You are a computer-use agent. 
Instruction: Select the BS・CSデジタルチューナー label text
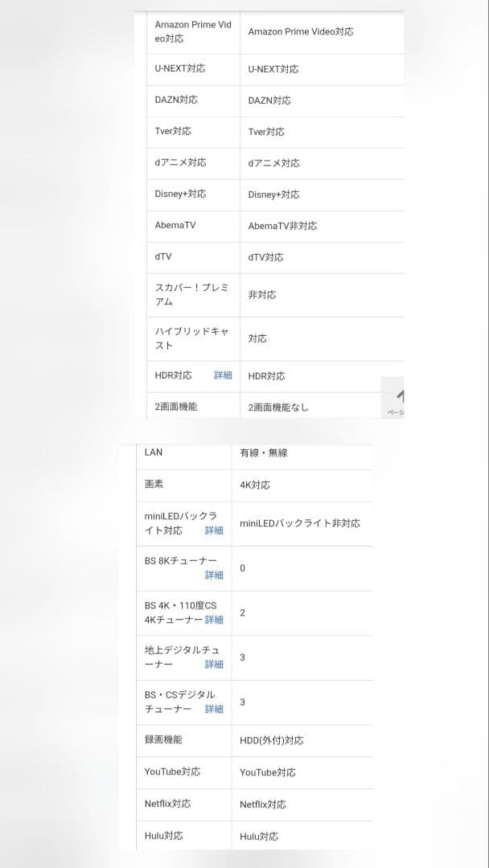pyautogui.click(x=179, y=702)
